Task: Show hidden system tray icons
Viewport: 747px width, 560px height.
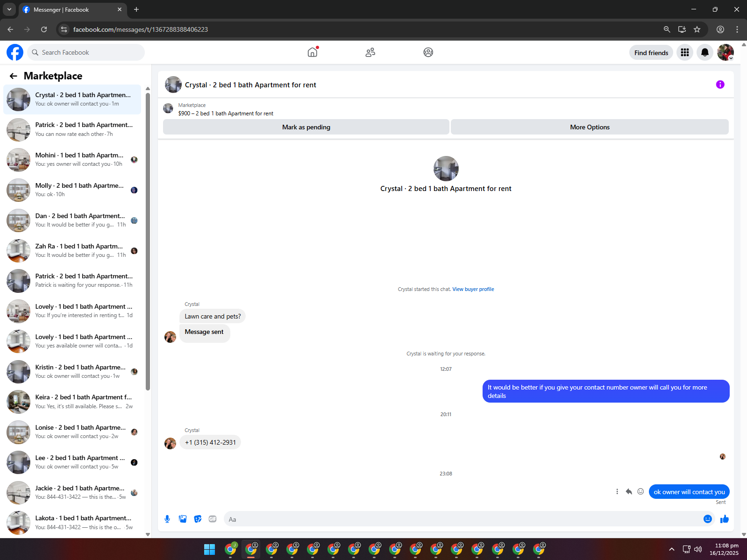Action: point(672,549)
